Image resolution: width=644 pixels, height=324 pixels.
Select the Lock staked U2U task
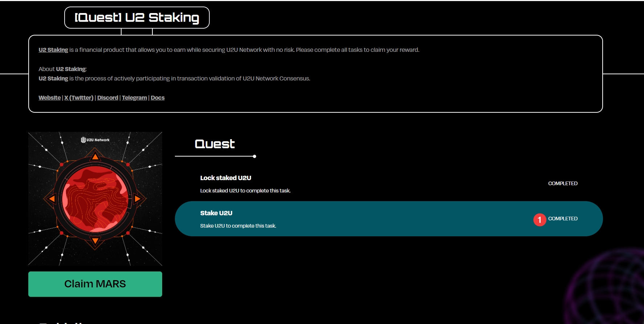226,178
